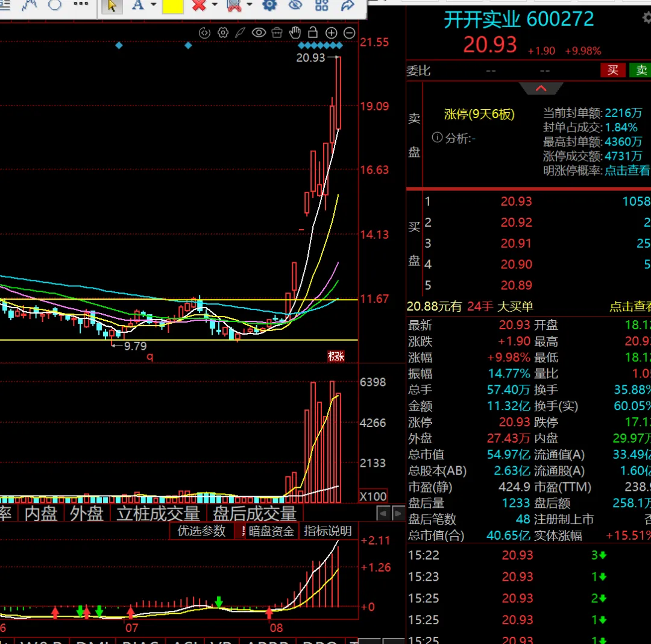Click the chart code brackets circle icon
651x644 pixels.
pos(204,33)
